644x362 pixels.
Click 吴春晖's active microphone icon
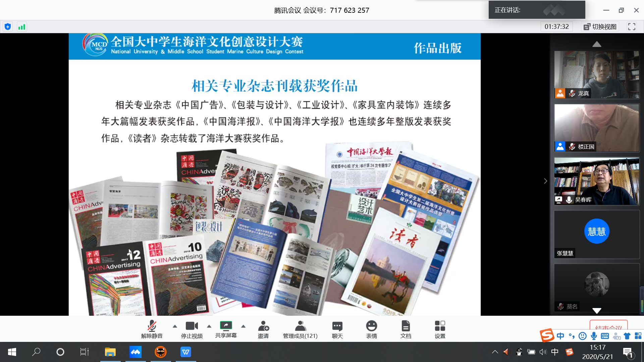pos(569,200)
